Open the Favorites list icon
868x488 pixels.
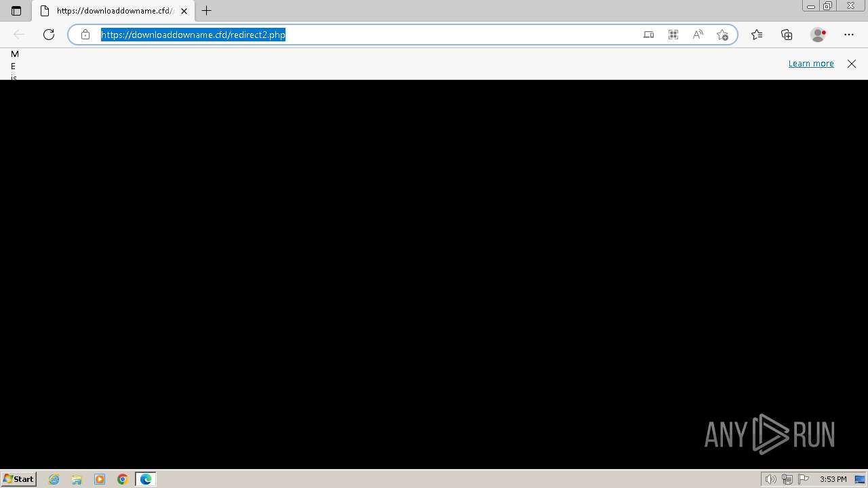(x=757, y=35)
